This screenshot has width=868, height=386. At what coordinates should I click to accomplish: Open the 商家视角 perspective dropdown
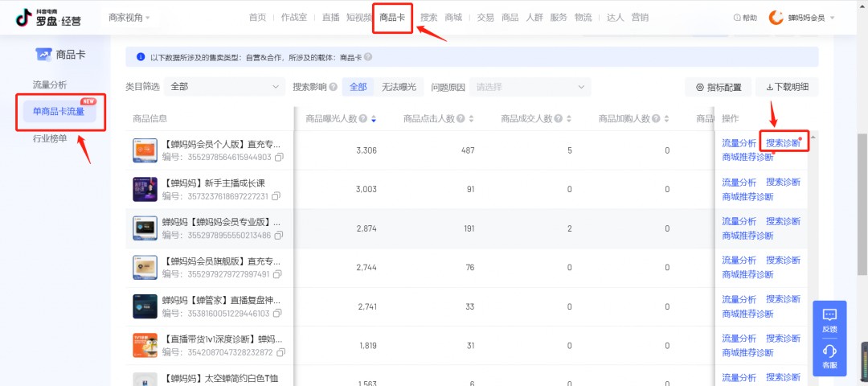coord(129,18)
